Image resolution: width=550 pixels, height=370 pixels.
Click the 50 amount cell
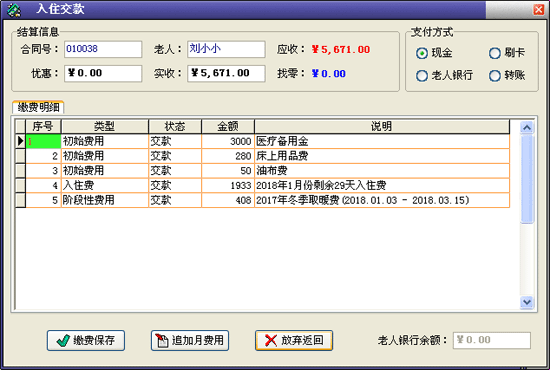click(x=228, y=171)
